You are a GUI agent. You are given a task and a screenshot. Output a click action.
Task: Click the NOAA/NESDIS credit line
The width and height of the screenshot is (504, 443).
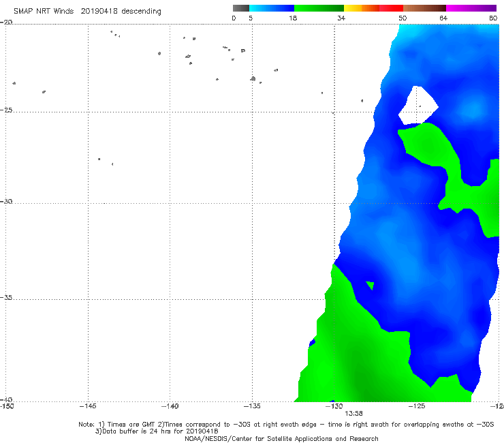click(x=281, y=438)
